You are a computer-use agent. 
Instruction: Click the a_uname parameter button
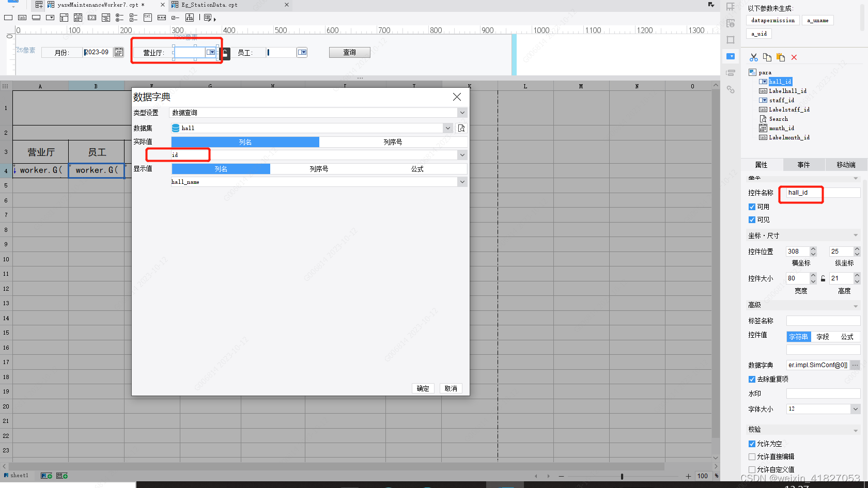818,20
